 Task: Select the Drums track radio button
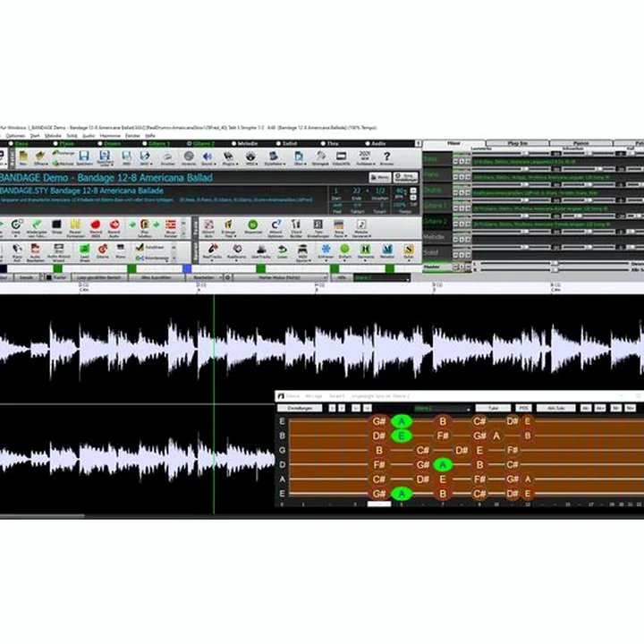point(100,144)
